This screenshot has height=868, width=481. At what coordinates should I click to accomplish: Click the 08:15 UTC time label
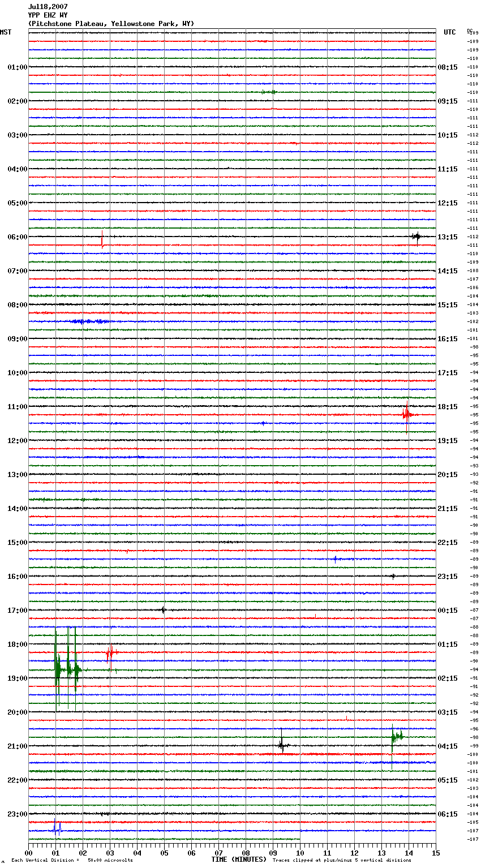click(x=448, y=67)
